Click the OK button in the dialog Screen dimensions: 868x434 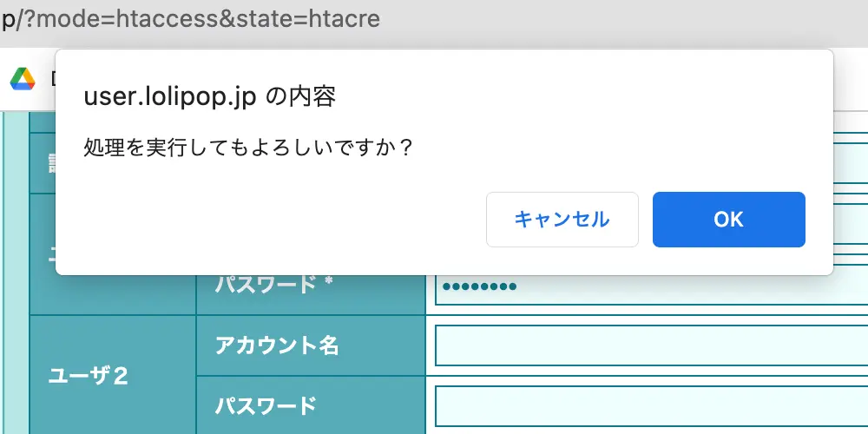coord(728,220)
